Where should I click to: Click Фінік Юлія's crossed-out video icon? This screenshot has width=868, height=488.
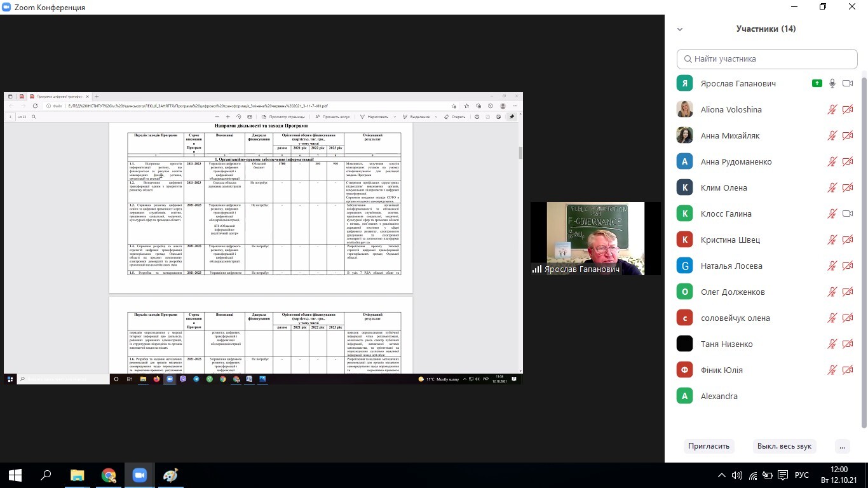click(x=848, y=370)
